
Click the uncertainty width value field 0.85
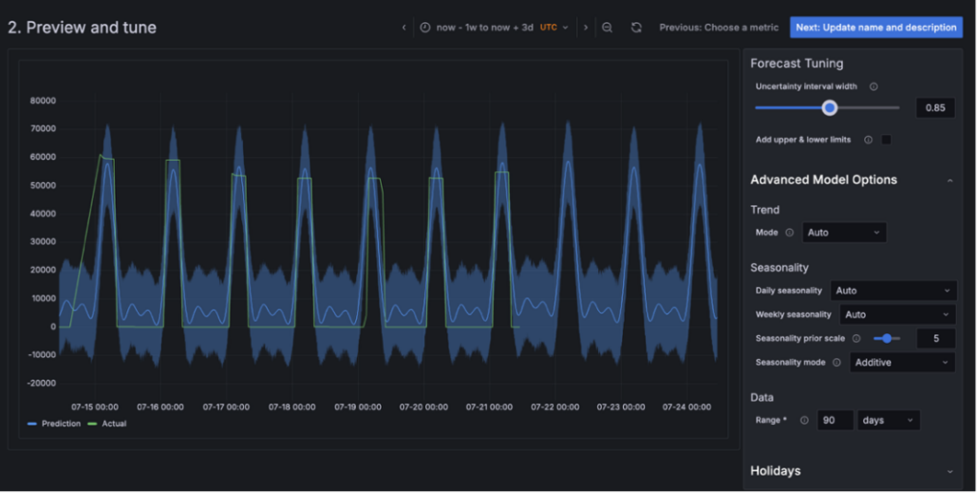click(935, 108)
